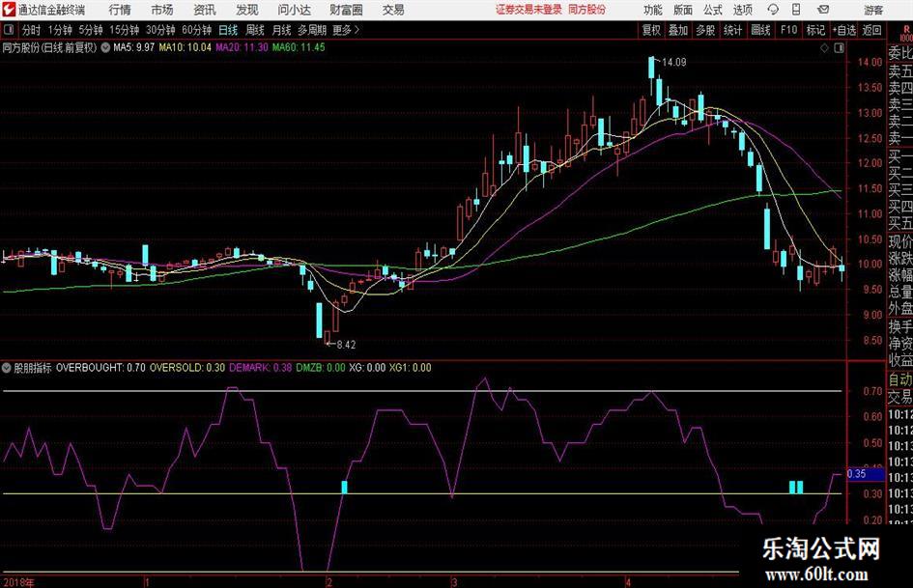
Task: Open the mobile phone icon
Action: coord(796,10)
